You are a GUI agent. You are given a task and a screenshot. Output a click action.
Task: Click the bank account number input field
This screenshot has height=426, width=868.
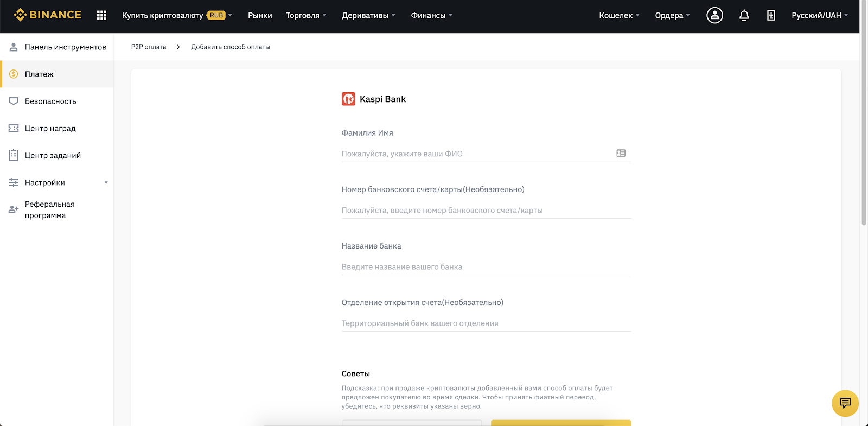(486, 210)
